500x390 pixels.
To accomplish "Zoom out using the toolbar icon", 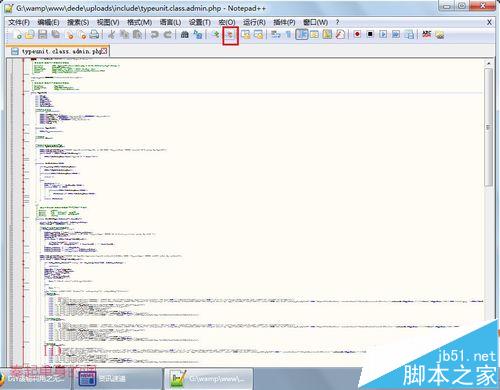I will [x=230, y=34].
